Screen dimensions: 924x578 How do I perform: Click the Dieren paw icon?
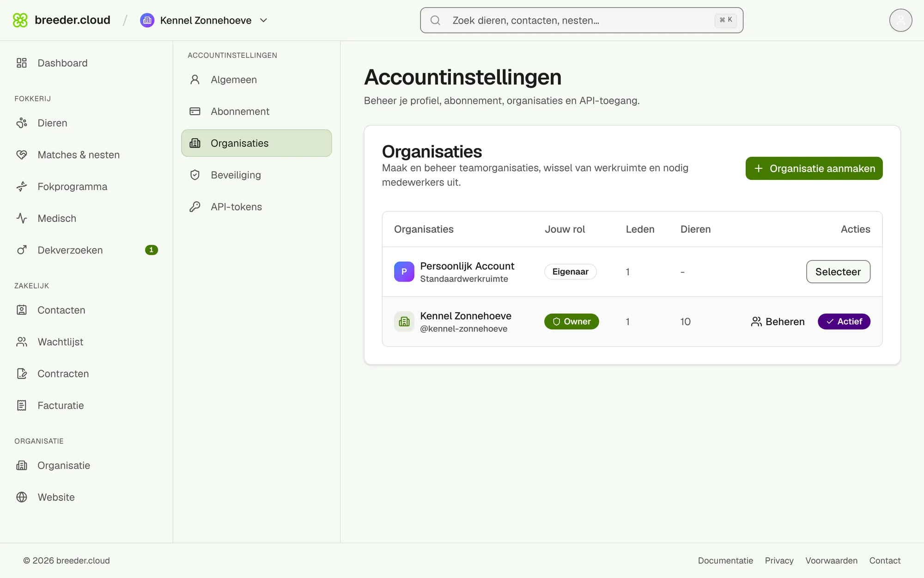pos(22,123)
